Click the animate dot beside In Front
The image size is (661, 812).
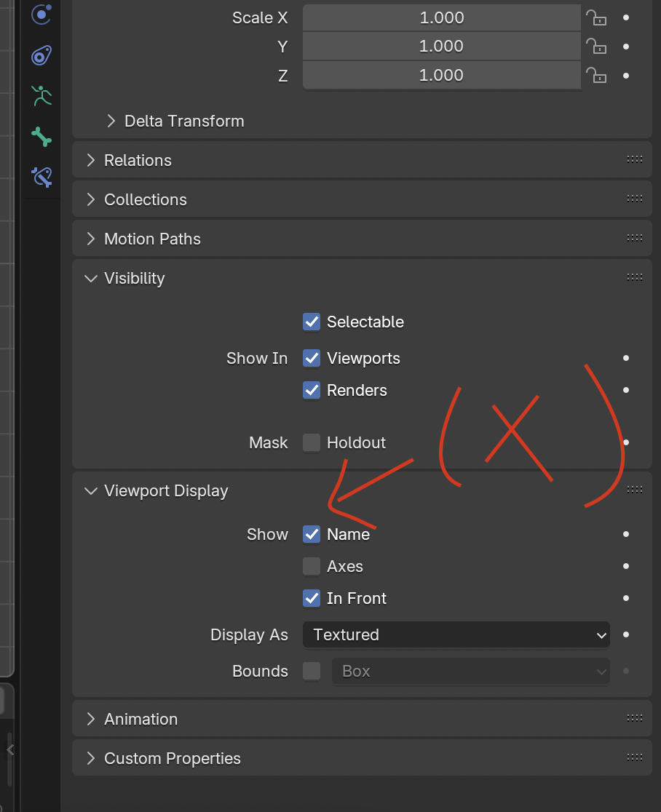[x=626, y=598]
